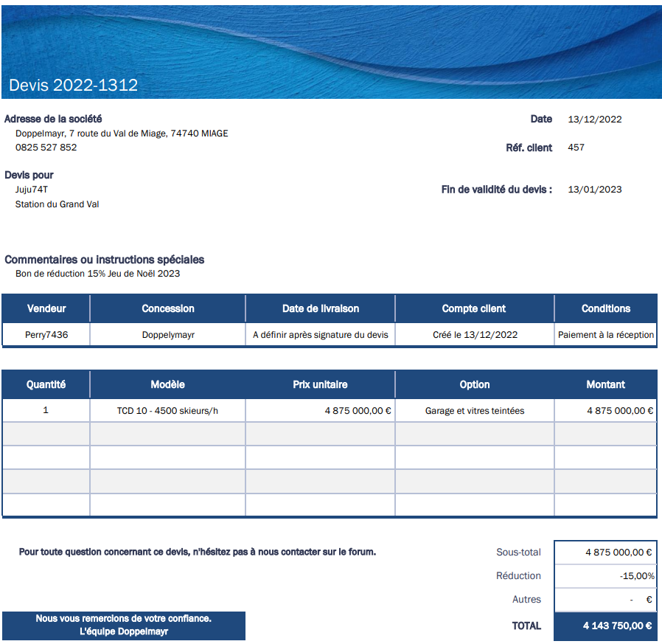This screenshot has width=662, height=644.
Task: Click the "Devis pour" heading
Action: [x=29, y=175]
